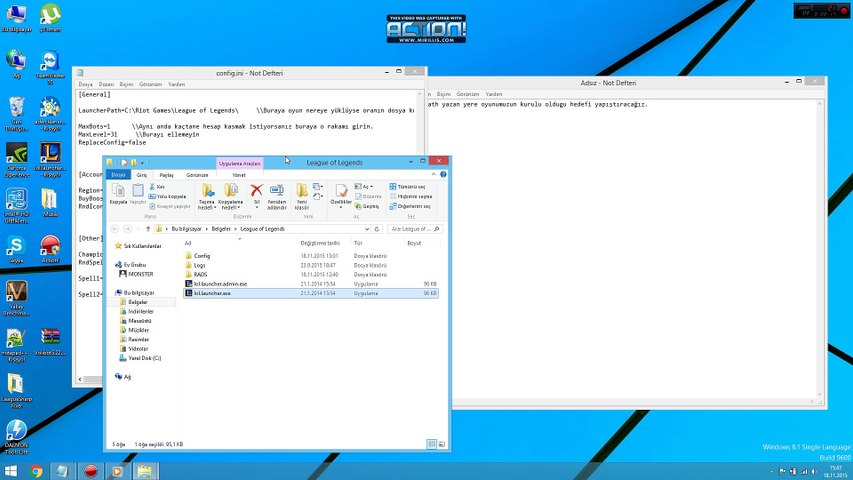The image size is (853, 480).
Task: Click the File Explorer taskbar icon
Action: [x=144, y=471]
